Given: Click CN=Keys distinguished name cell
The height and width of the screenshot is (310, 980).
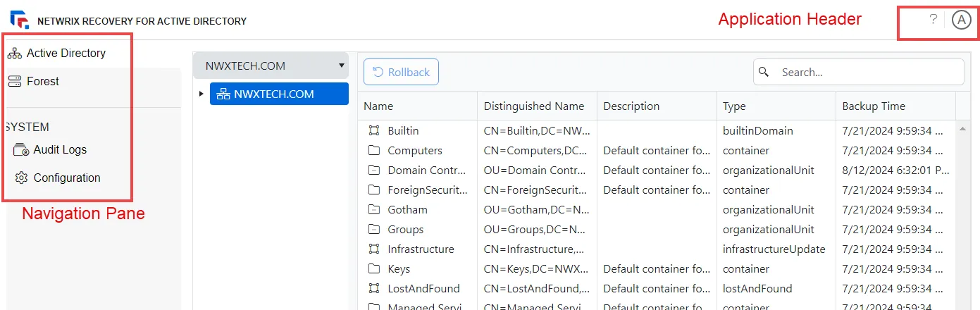Looking at the screenshot, I should (535, 268).
